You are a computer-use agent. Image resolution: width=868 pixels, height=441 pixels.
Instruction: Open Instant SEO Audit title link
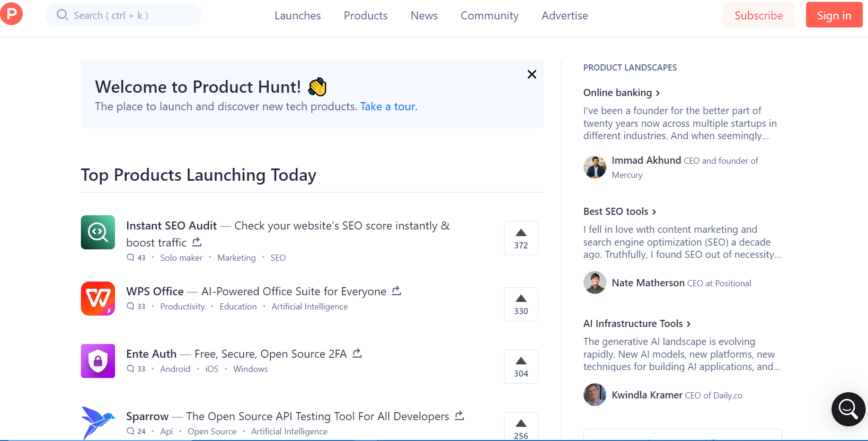coord(171,226)
